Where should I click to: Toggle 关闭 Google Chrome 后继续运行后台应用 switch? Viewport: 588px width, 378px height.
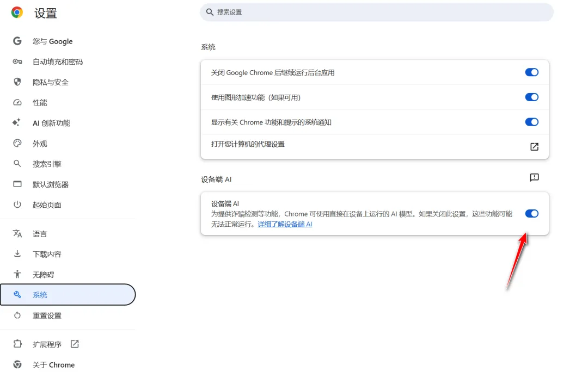[x=531, y=72]
